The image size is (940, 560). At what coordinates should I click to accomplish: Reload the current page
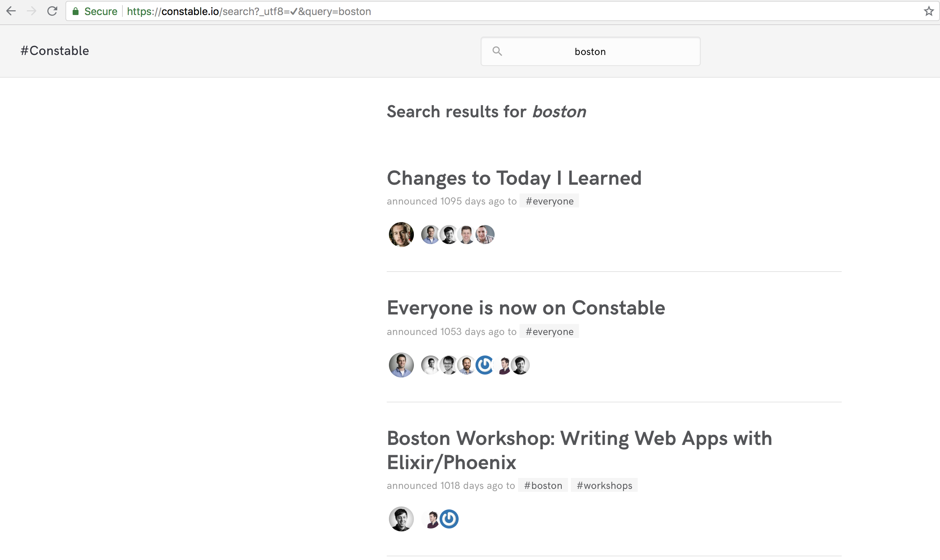click(52, 11)
